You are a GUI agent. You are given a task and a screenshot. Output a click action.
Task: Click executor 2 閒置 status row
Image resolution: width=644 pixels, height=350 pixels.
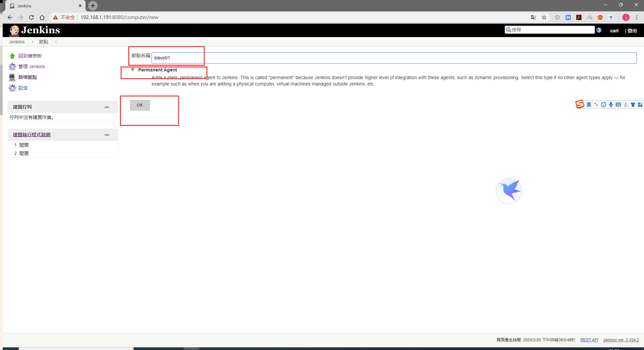(63, 153)
